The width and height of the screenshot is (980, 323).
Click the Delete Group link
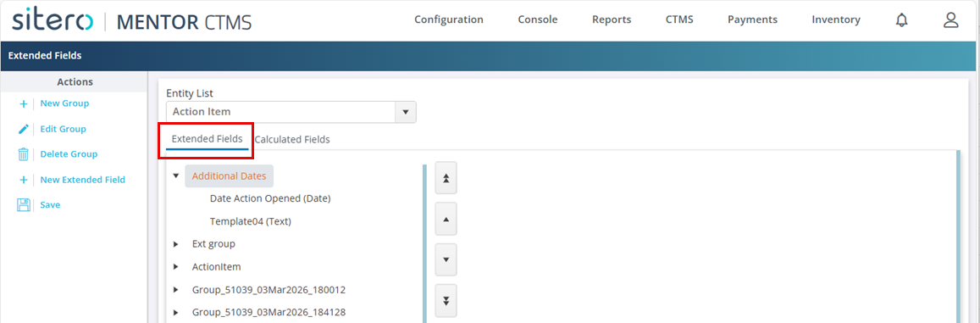69,154
